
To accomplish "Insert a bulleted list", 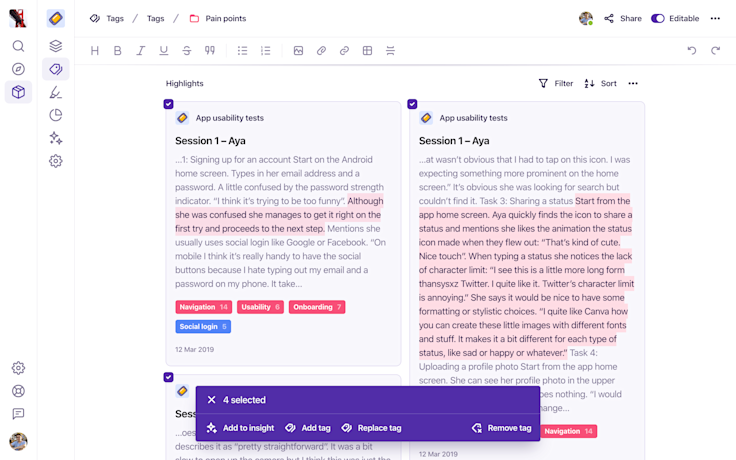I will (242, 51).
